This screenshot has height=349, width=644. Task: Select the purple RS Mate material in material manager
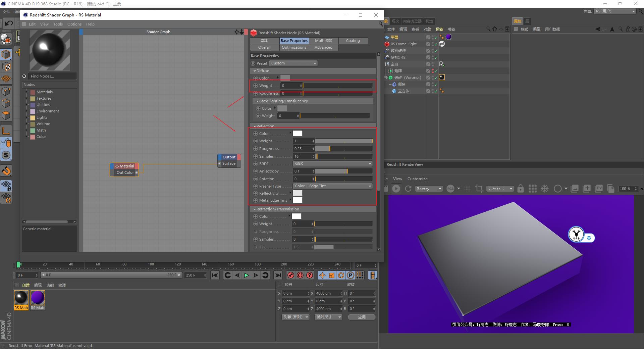click(x=37, y=297)
